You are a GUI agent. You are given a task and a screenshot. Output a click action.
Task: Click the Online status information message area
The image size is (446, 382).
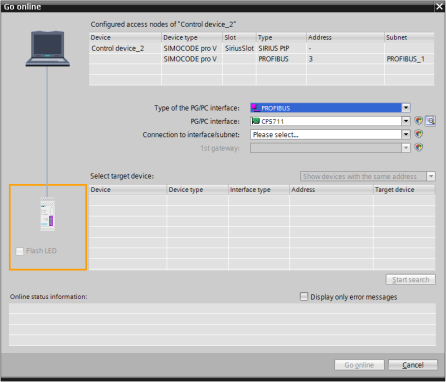tap(222, 324)
